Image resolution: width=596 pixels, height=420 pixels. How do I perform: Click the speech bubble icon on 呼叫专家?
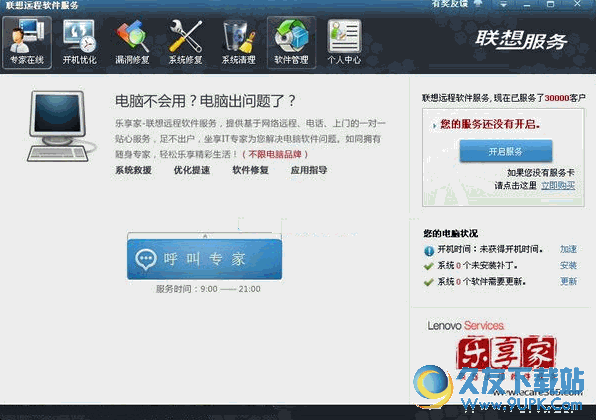click(x=146, y=260)
